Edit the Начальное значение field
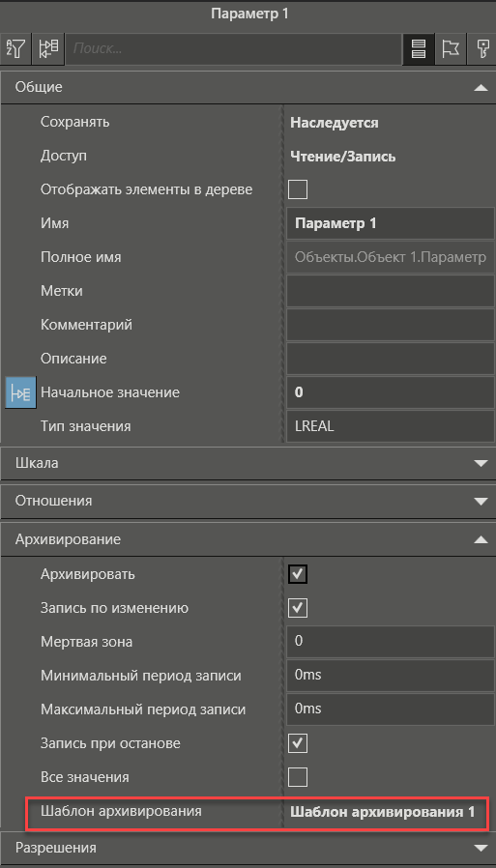Viewport: 496px width, 868px height. [x=391, y=392]
